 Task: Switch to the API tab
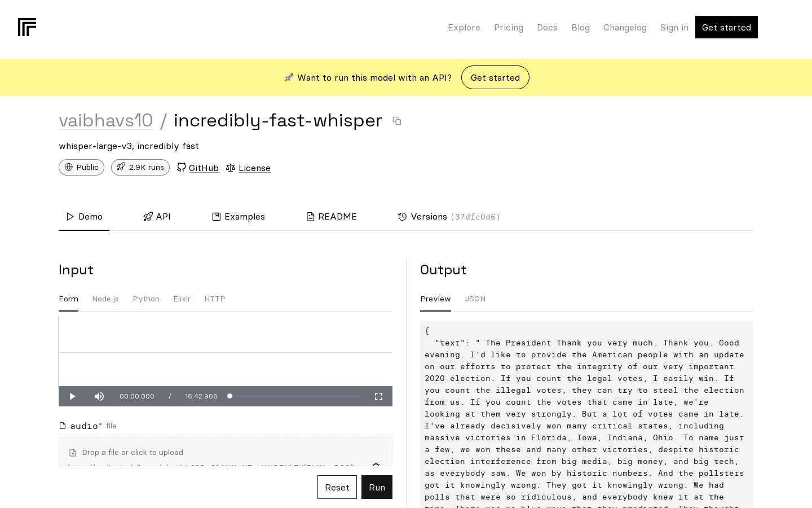pos(157,217)
